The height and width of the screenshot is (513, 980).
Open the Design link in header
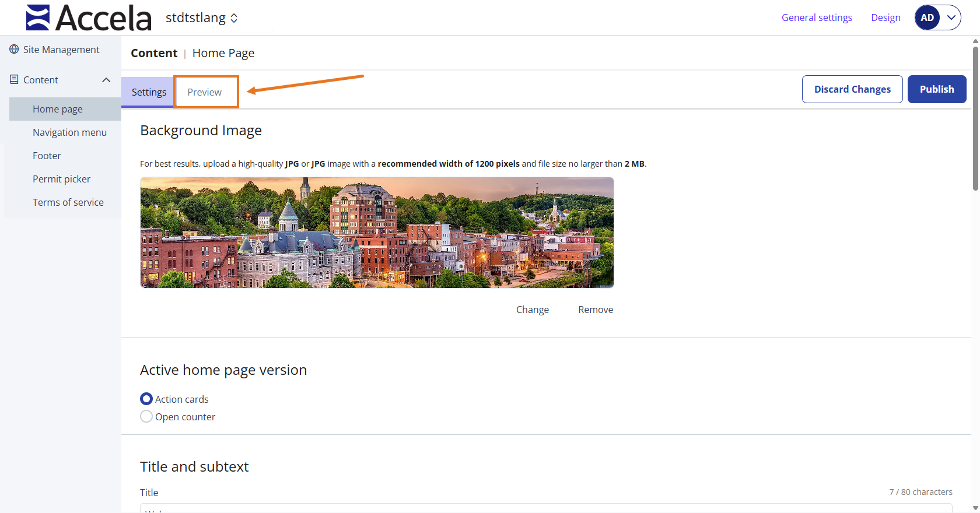[885, 17]
